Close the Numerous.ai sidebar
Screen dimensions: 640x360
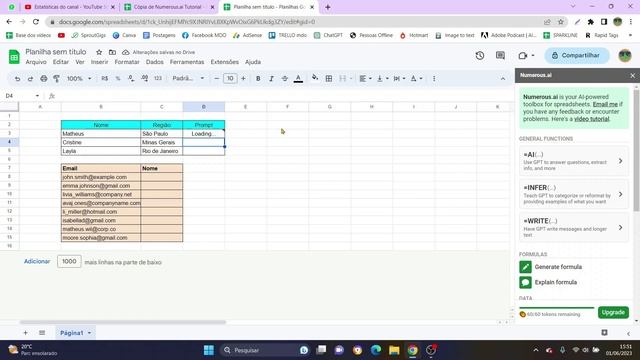[x=632, y=76]
